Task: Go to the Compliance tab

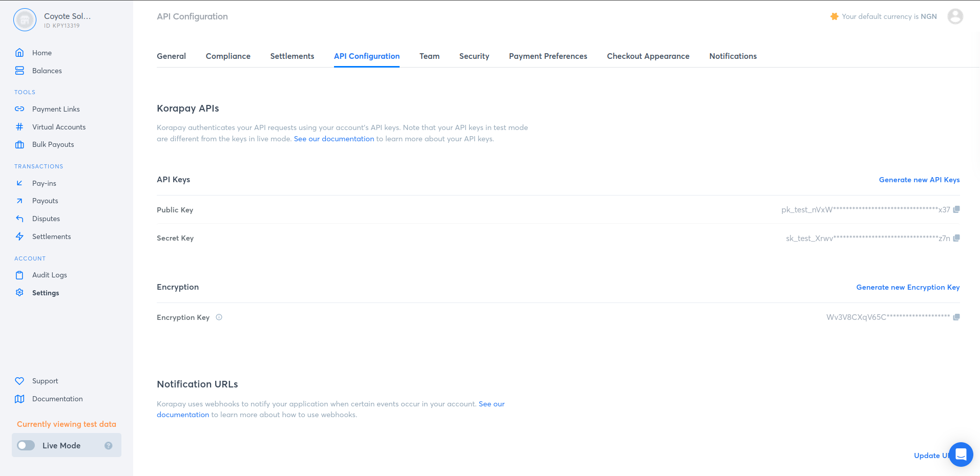Action: 228,56
